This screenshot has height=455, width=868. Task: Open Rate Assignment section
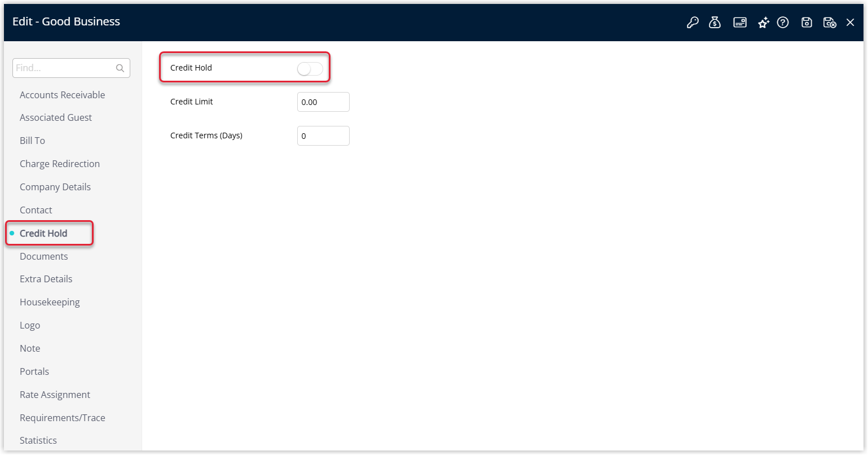coord(55,395)
